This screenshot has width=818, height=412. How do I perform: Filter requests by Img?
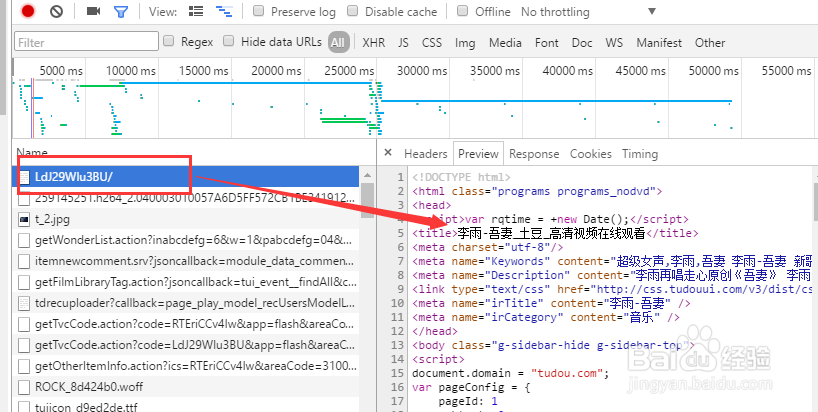pyautogui.click(x=465, y=43)
